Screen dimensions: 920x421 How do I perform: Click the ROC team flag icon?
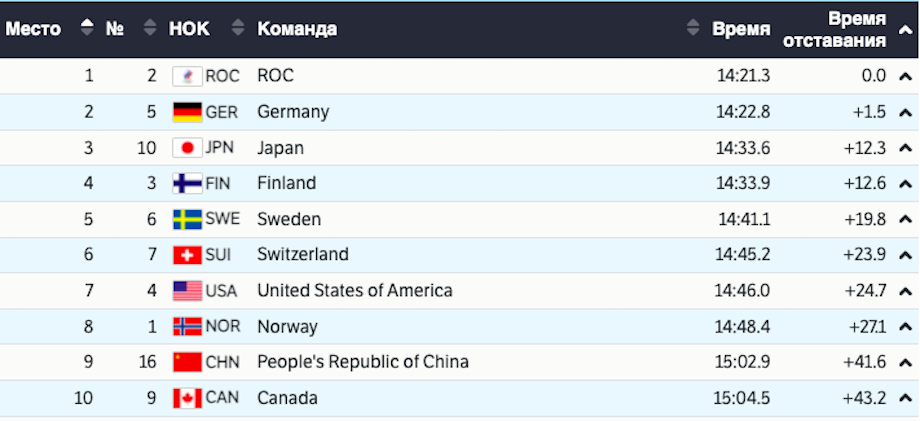(x=187, y=76)
